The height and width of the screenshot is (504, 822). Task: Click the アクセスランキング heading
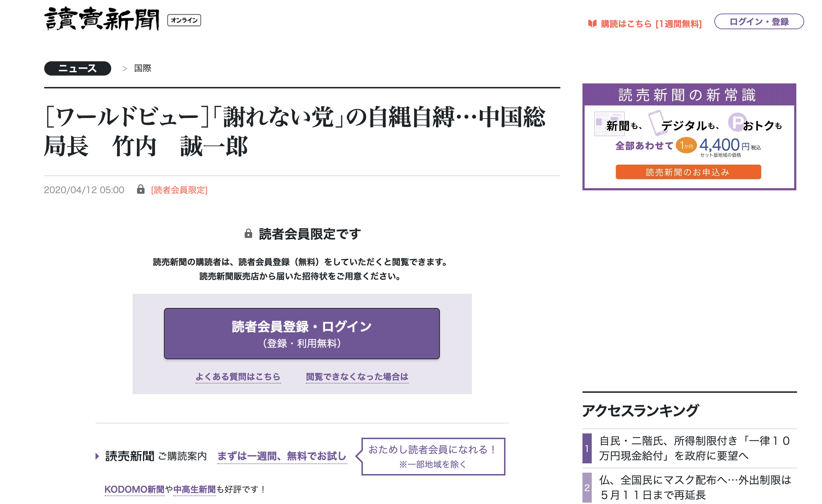pos(640,411)
